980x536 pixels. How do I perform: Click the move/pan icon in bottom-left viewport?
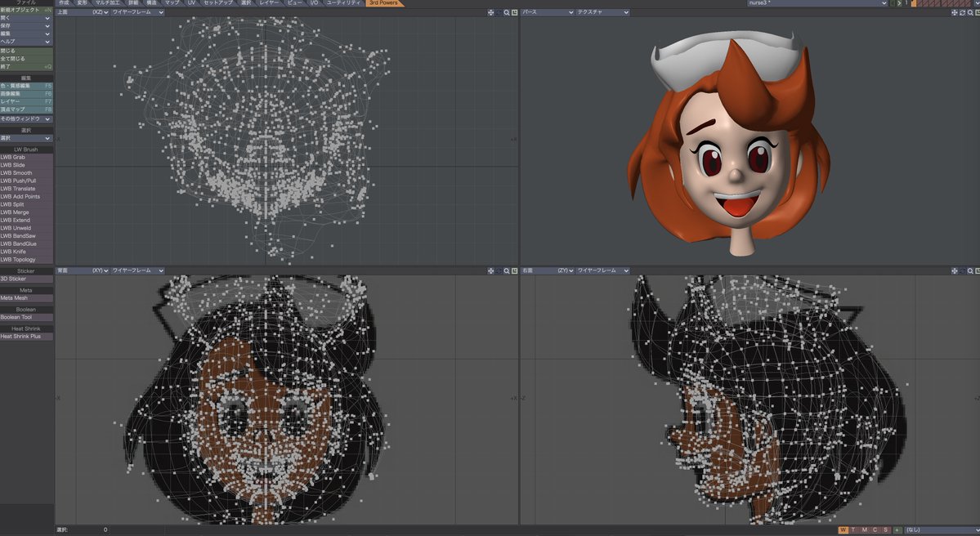click(x=490, y=271)
